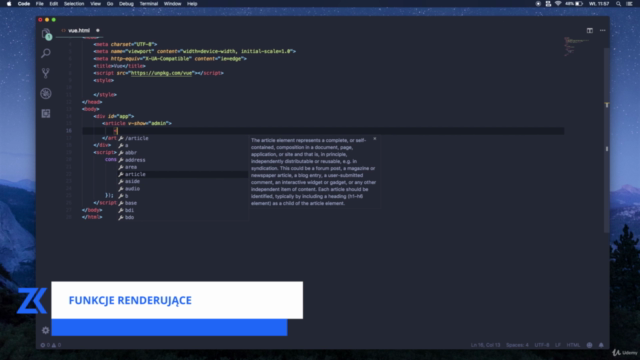Close the article documentation popup
Viewport: 640px width, 360px height.
click(x=375, y=139)
